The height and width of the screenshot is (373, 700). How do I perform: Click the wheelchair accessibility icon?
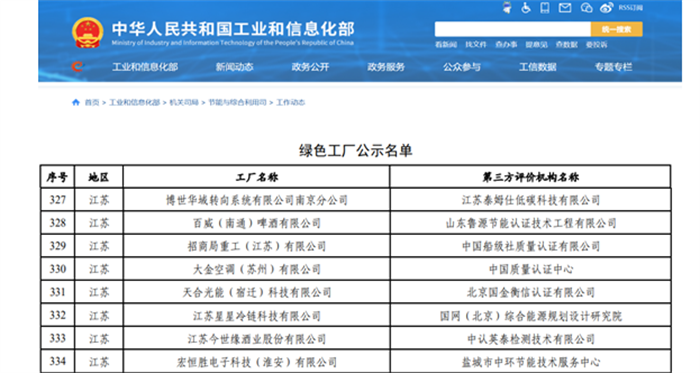(x=526, y=8)
